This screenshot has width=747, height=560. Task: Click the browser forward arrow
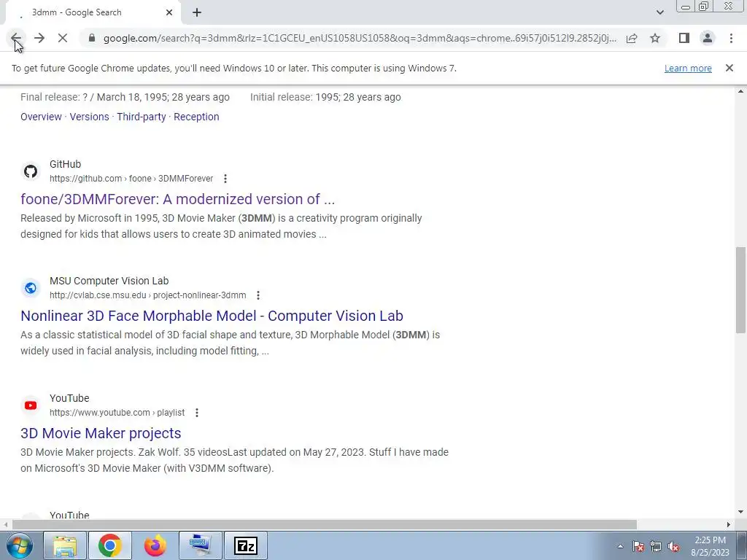coord(39,38)
